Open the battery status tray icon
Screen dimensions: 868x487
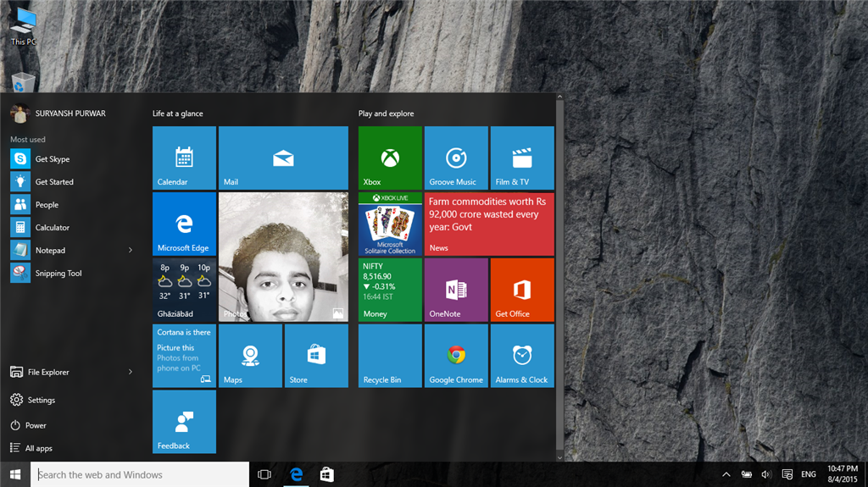pyautogui.click(x=746, y=474)
